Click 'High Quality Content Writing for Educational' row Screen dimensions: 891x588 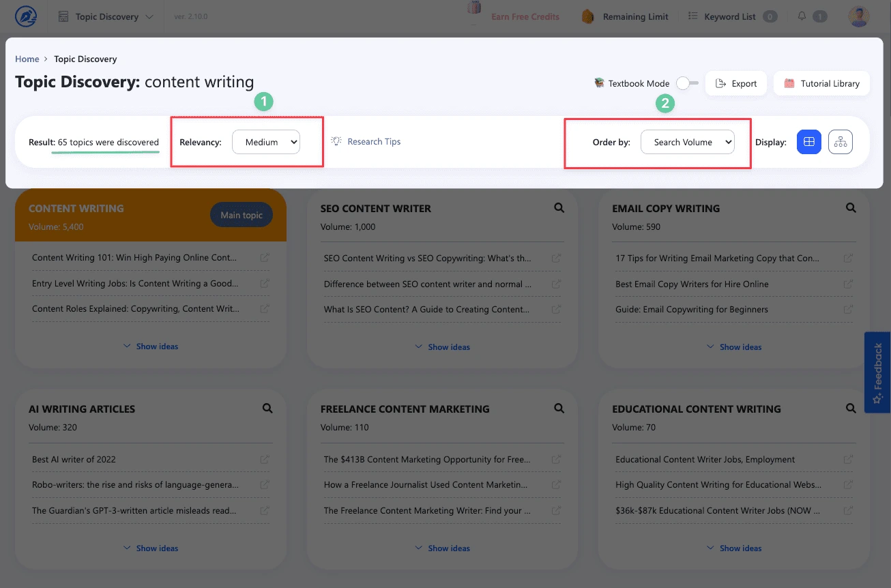[734, 485]
